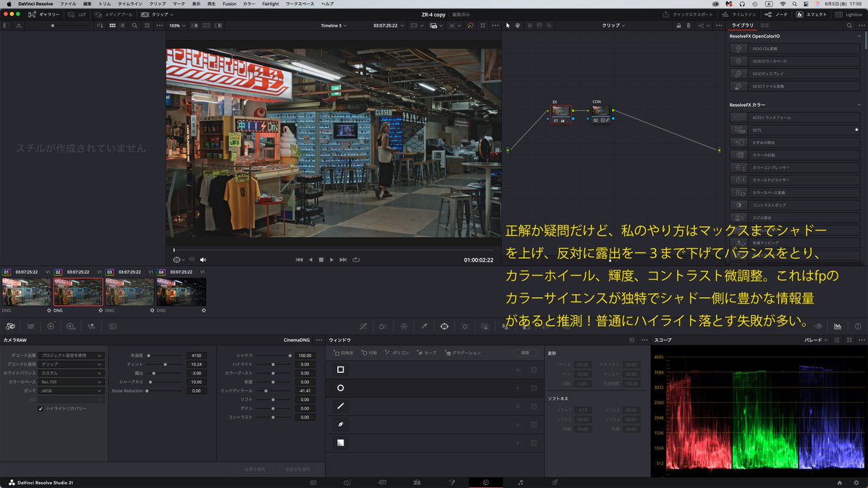Go to the Deliver page rocket icon
Image resolution: width=868 pixels, height=488 pixels.
pyautogui.click(x=555, y=481)
